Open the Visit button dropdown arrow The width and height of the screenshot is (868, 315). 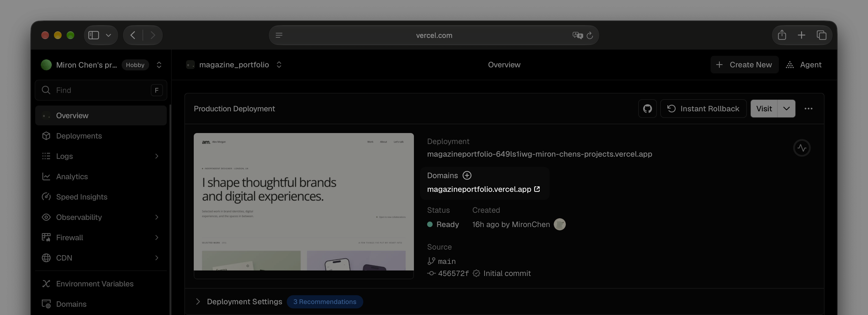[x=786, y=109]
